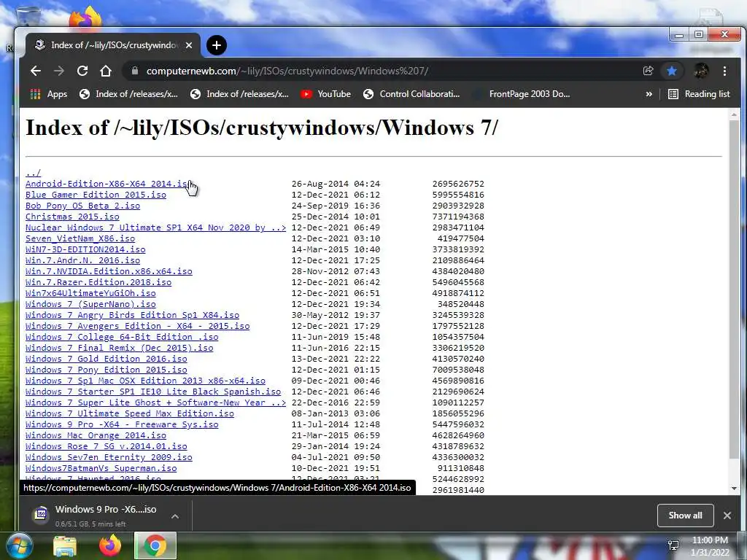Open the Windows Start menu
Screen dimensions: 747x560
click(20, 546)
